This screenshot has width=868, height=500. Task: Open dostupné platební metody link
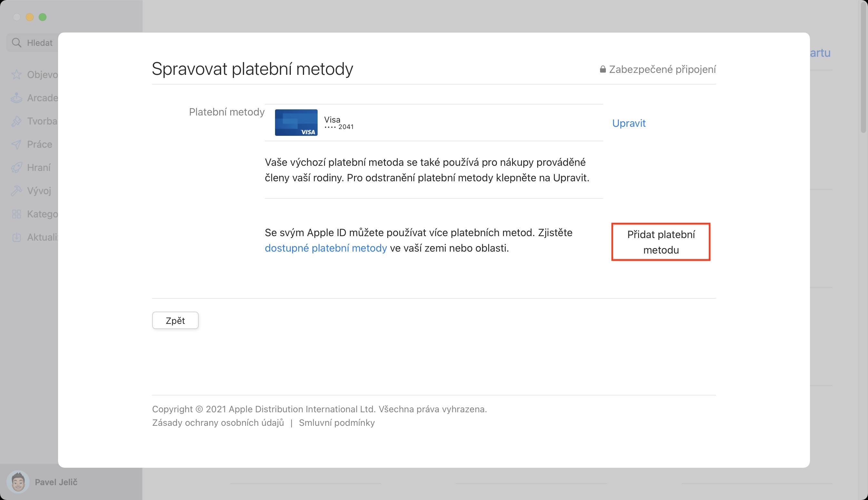325,248
